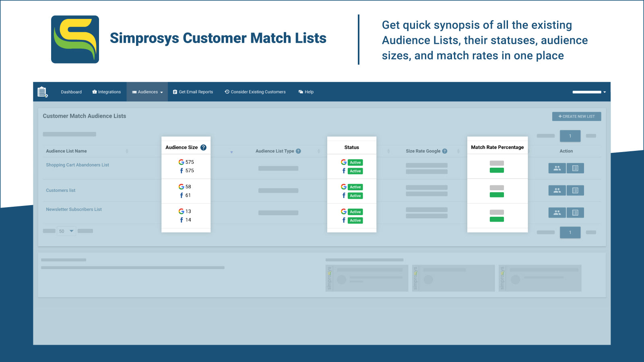This screenshot has width=644, height=362.
Task: Toggle Facebook Active status for Newsletter Subscribers
Action: (355, 220)
